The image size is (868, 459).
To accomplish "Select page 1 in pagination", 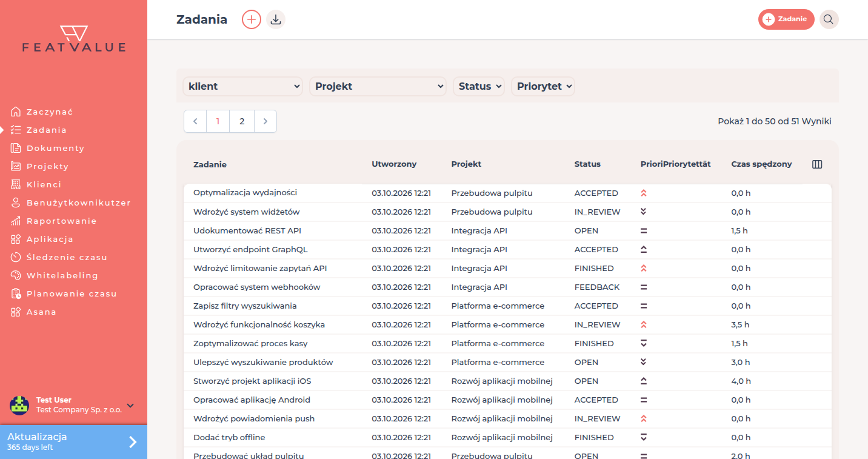I will click(x=218, y=121).
